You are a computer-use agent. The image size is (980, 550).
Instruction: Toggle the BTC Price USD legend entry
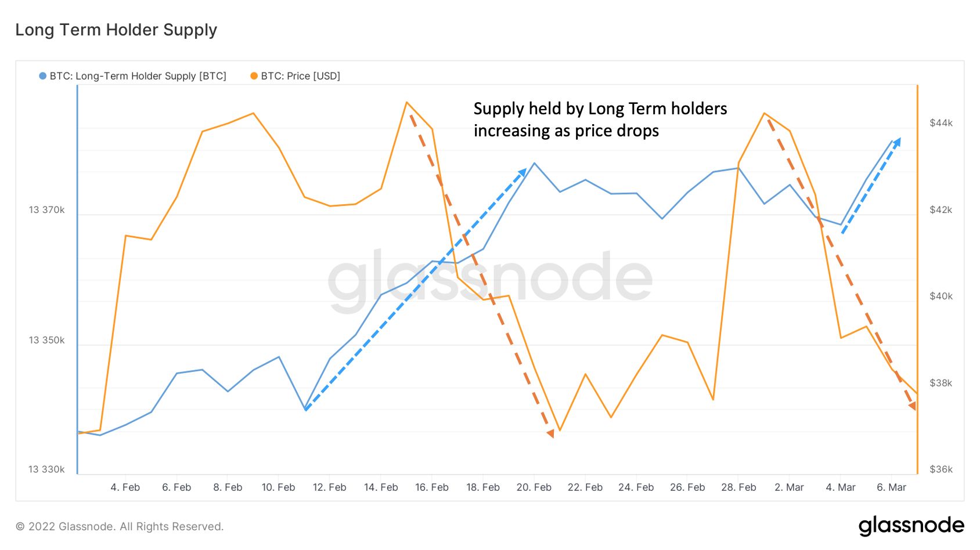[x=300, y=76]
